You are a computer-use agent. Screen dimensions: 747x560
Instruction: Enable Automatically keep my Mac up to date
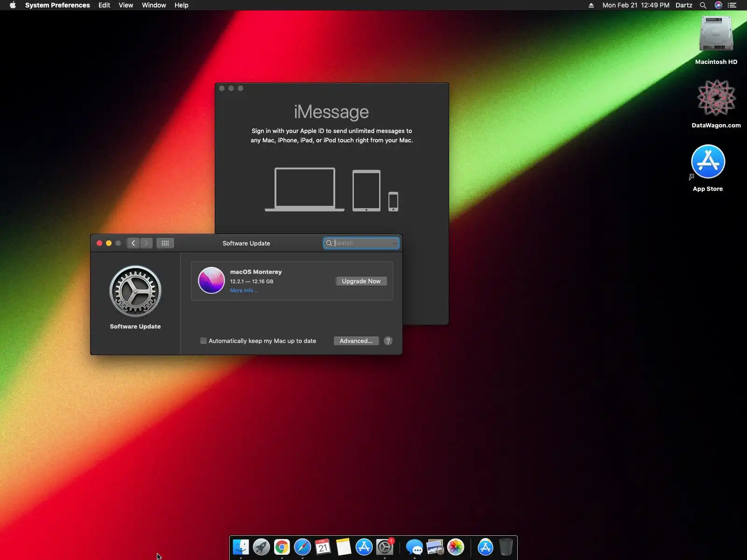click(204, 341)
